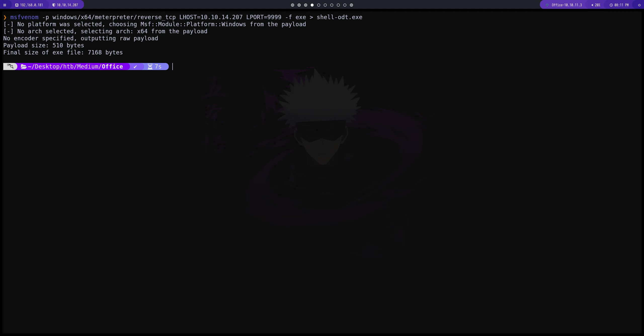Click the 20% volume level text

click(597, 5)
